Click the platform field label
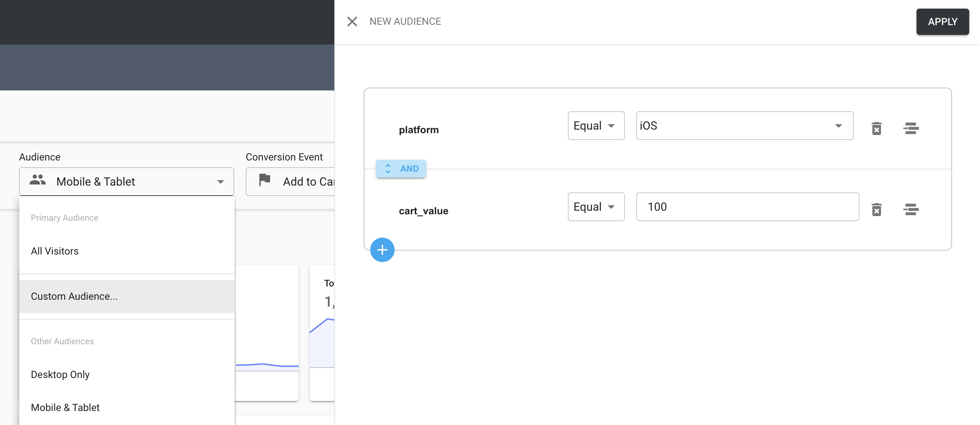 419,130
